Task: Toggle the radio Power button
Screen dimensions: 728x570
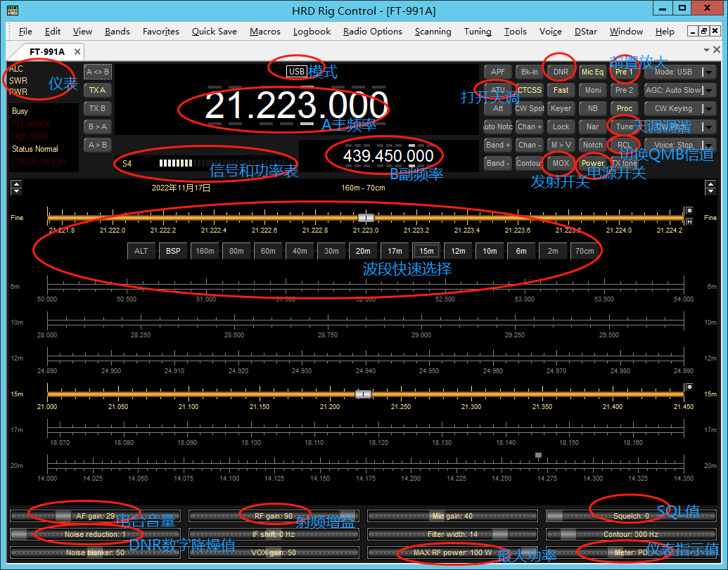Action: click(592, 163)
